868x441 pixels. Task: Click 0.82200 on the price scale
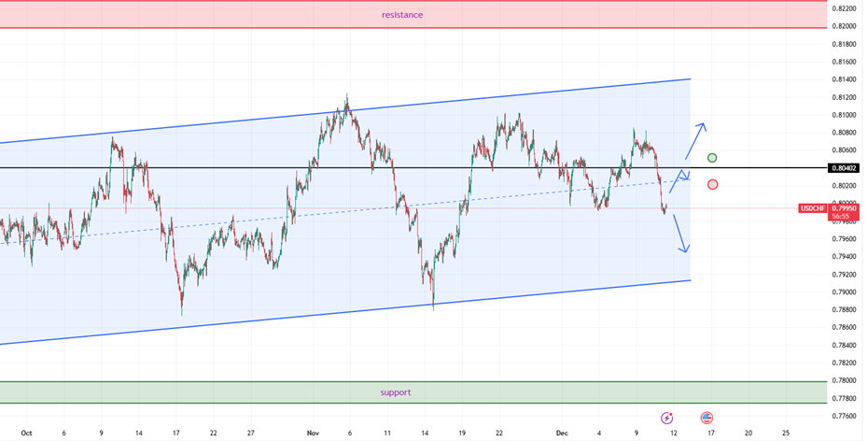845,8
